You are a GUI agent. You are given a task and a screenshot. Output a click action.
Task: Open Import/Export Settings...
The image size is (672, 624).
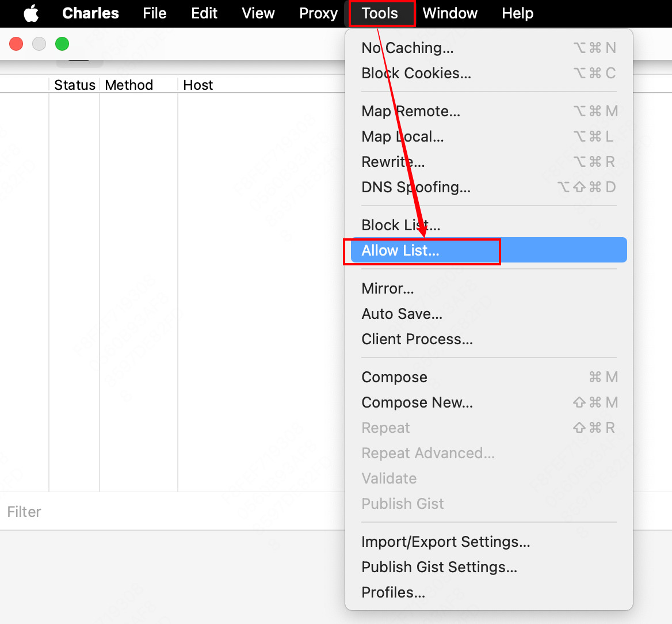pyautogui.click(x=488, y=542)
